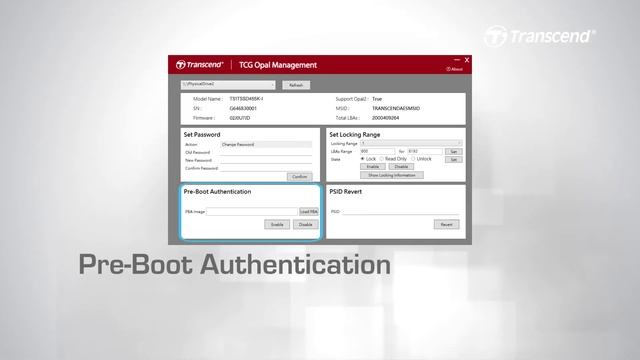Image resolution: width=640 pixels, height=360 pixels.
Task: Enable the locking range
Action: tap(373, 167)
